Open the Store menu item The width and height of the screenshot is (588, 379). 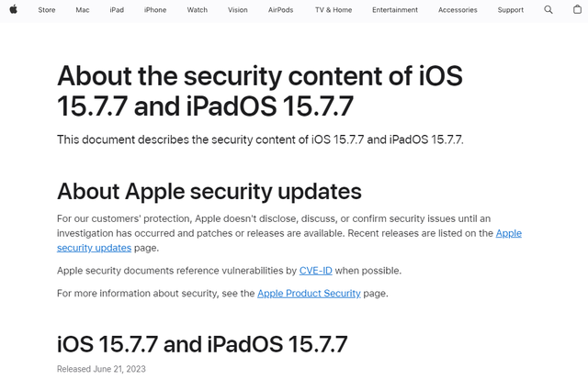coord(47,10)
